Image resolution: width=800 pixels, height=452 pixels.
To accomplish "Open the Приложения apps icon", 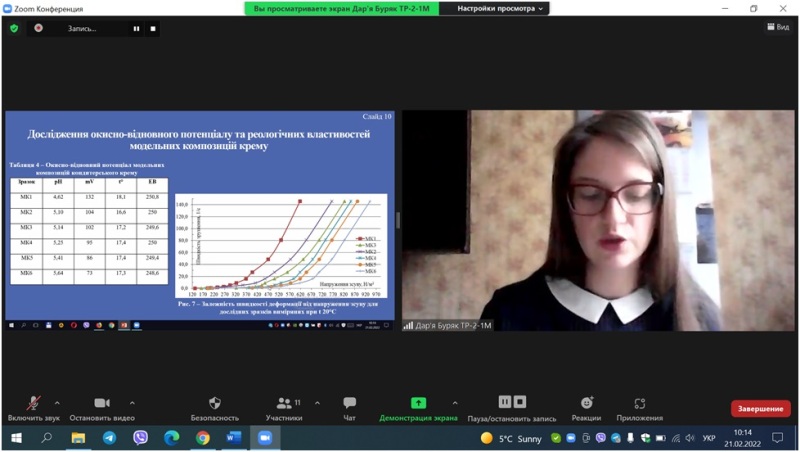I will pos(639,404).
